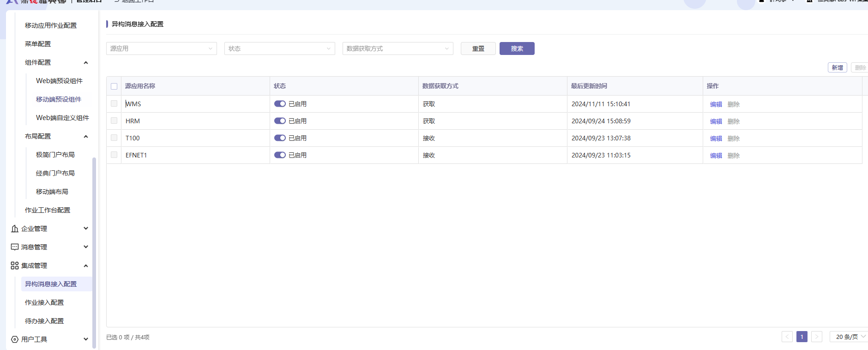Viewport: 868px width, 350px height.
Task: Open 作业接入配置 menu item
Action: coord(44,302)
